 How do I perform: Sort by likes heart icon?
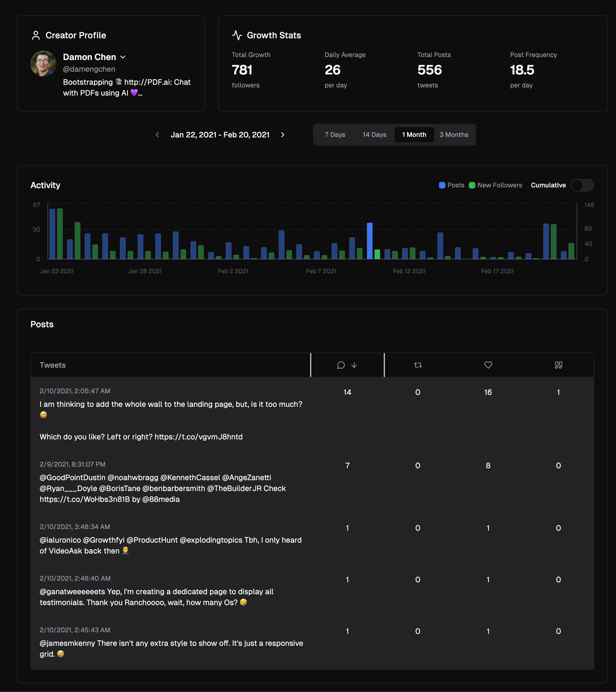pyautogui.click(x=488, y=365)
